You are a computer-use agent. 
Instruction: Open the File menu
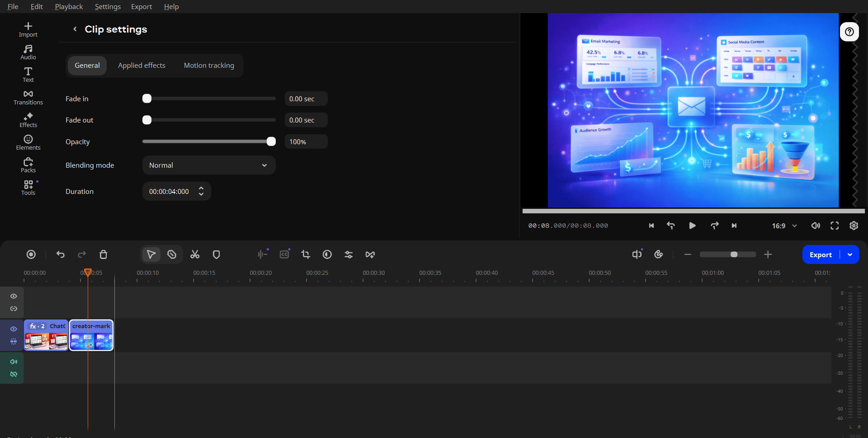pos(13,6)
